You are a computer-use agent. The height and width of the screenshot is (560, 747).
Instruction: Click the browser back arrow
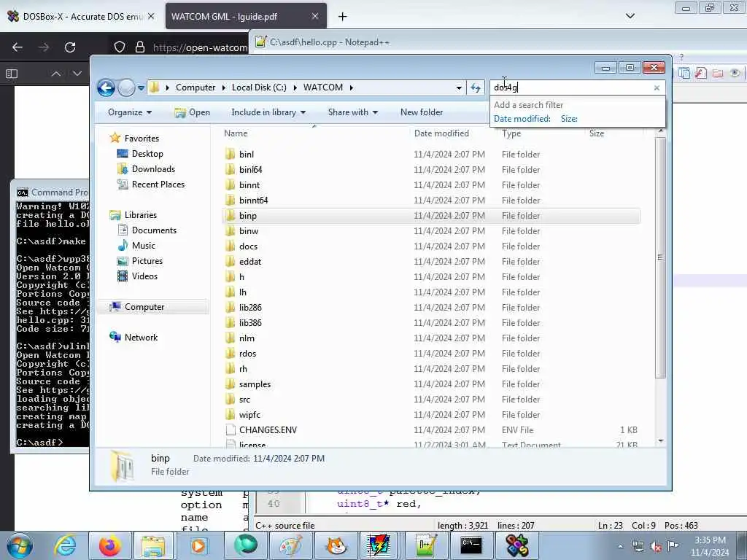pyautogui.click(x=18, y=47)
